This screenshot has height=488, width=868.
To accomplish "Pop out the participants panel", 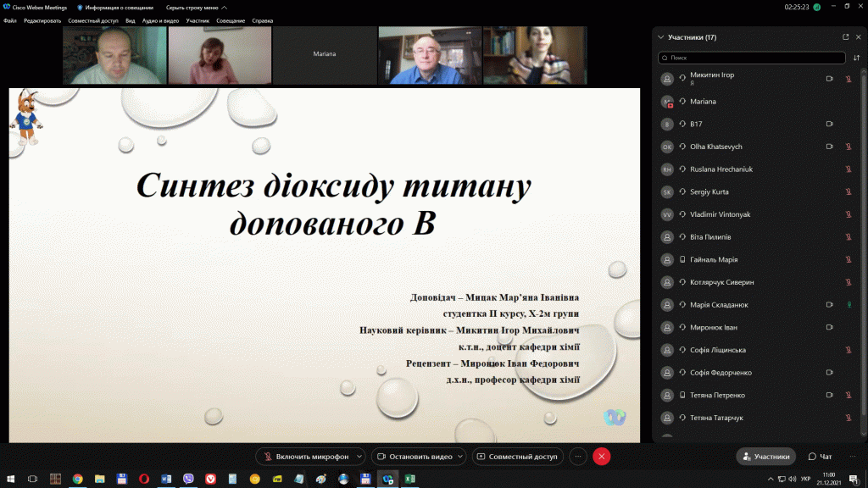I will pyautogui.click(x=845, y=37).
